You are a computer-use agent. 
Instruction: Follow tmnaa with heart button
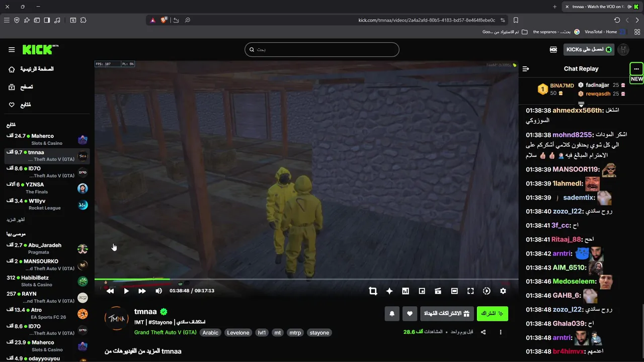click(x=410, y=314)
